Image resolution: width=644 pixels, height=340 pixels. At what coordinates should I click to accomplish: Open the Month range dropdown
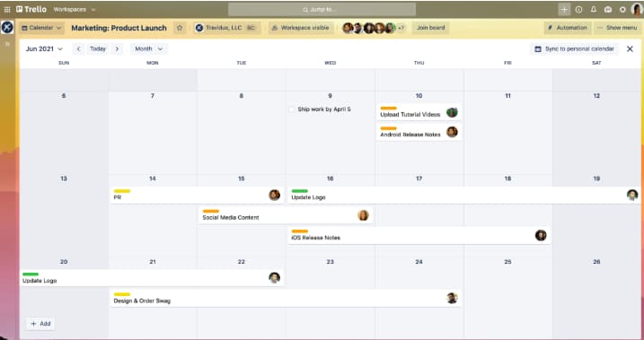pyautogui.click(x=149, y=48)
